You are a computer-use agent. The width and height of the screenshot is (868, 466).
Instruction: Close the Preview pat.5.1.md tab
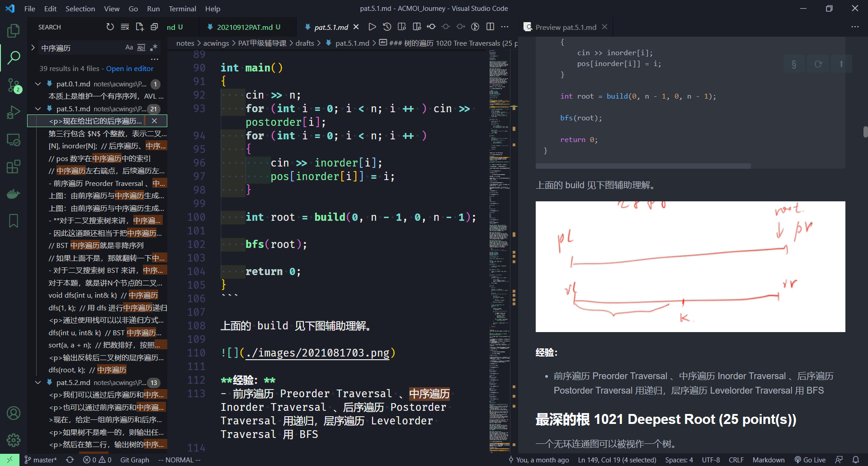604,27
